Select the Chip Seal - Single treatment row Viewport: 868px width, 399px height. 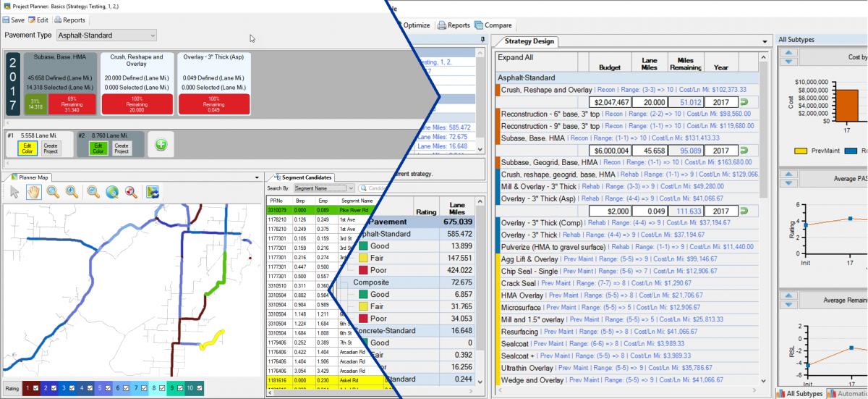[x=626, y=271]
